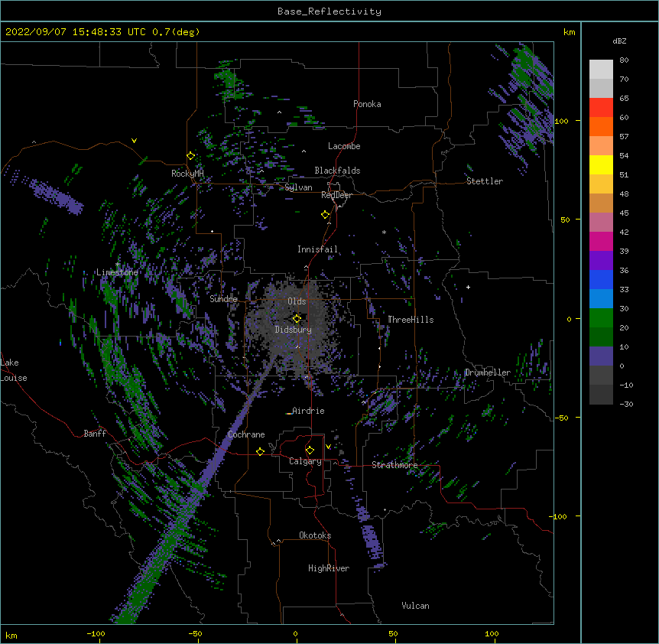This screenshot has width=659, height=644.
Task: Select the Olds label
Action: click(x=297, y=301)
